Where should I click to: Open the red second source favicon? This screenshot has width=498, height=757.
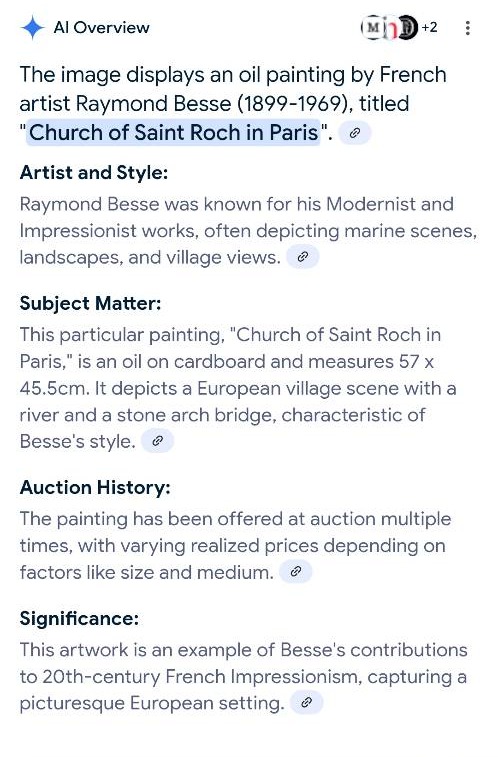(391, 29)
